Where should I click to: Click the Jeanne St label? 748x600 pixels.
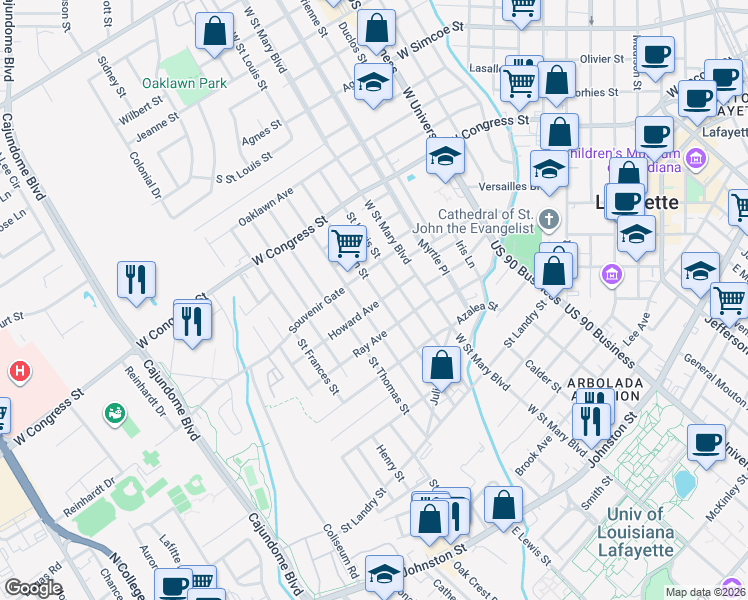coord(157,127)
